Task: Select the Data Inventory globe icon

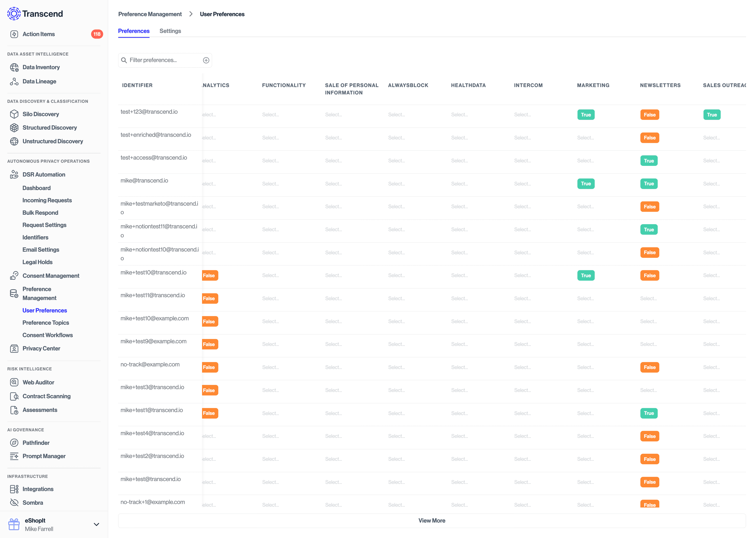Action: pyautogui.click(x=14, y=67)
